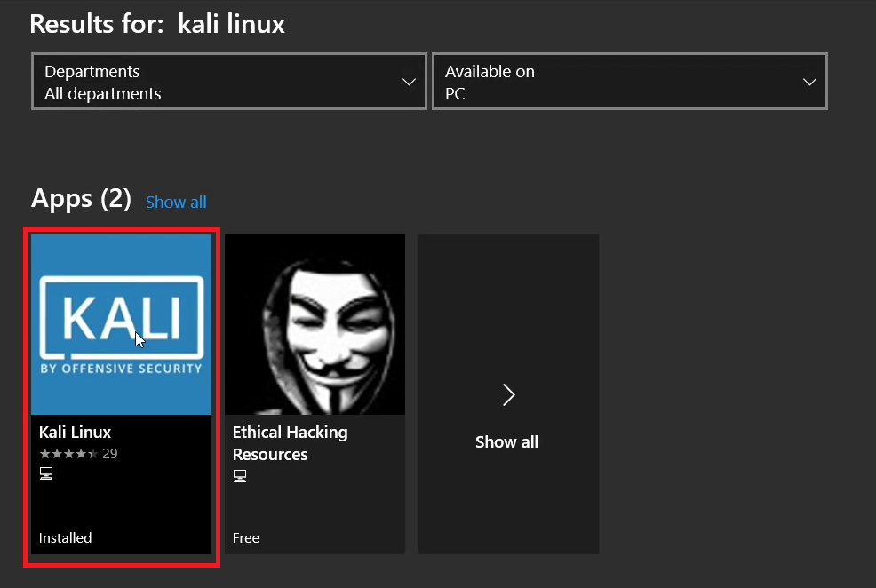Image resolution: width=876 pixels, height=588 pixels.
Task: Open the Available on PC dropdown
Action: pyautogui.click(x=630, y=82)
